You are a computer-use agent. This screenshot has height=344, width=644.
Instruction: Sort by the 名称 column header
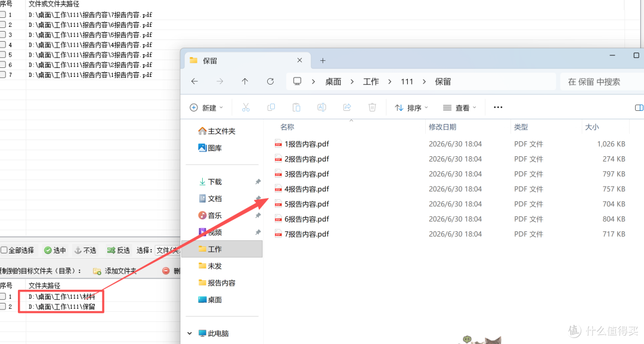coord(287,127)
